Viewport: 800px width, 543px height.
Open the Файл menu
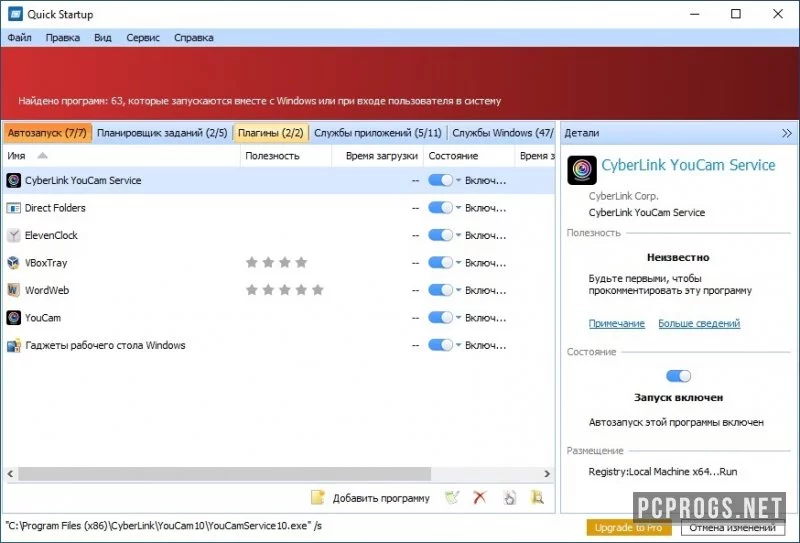(19, 38)
